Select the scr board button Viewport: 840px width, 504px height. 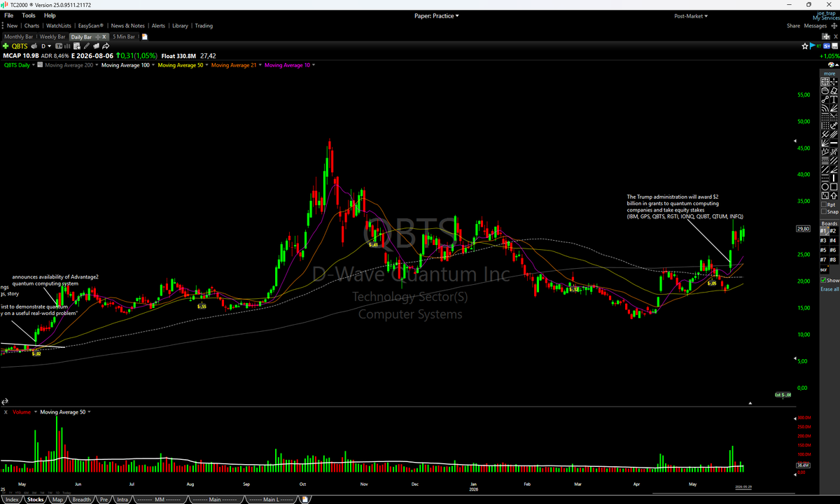pos(824,269)
